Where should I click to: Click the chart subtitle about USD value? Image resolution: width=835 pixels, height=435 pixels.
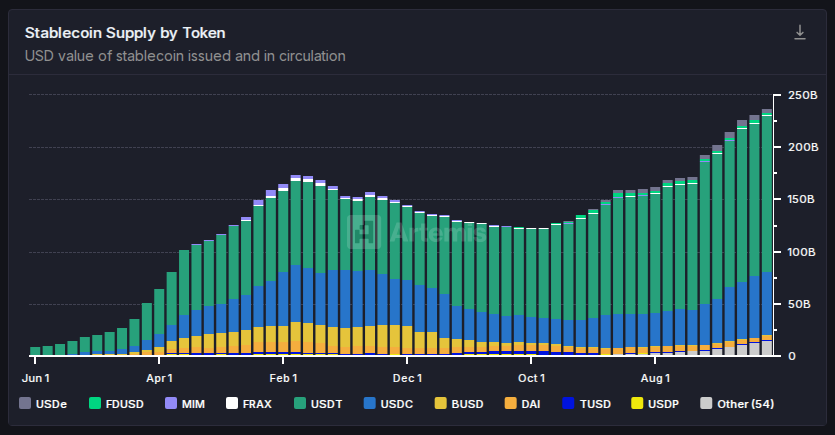(x=185, y=56)
